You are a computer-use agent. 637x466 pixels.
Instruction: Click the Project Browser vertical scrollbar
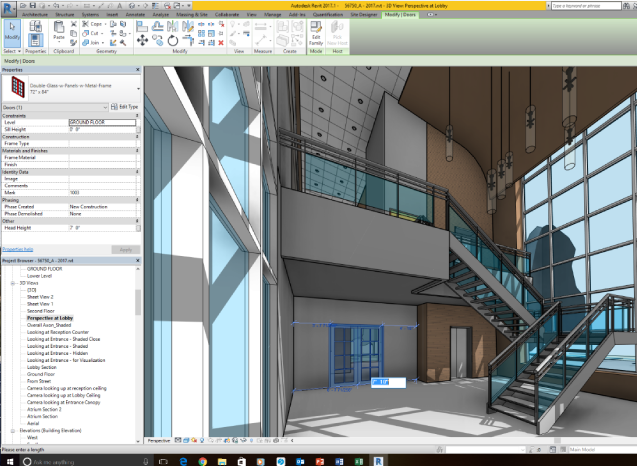[138, 303]
